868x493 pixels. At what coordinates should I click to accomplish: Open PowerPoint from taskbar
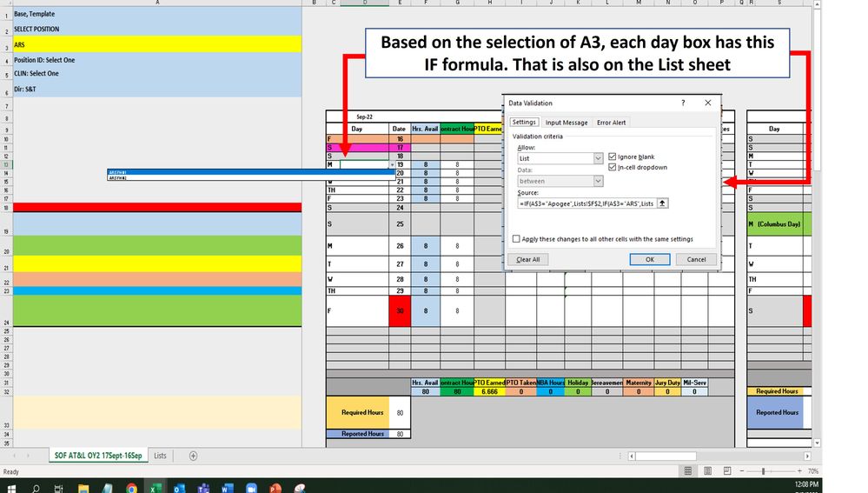[275, 488]
